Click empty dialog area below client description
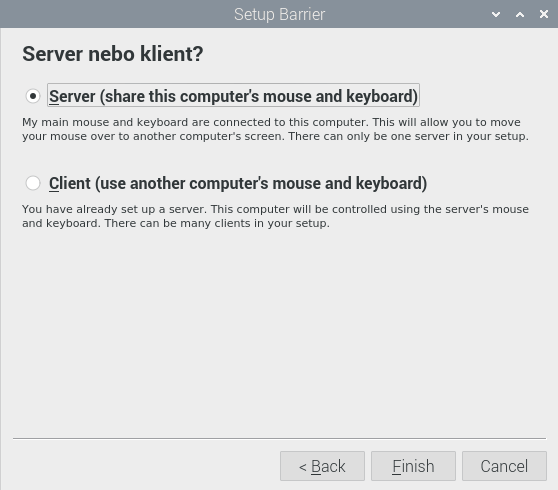This screenshot has height=490, width=558. (x=279, y=331)
